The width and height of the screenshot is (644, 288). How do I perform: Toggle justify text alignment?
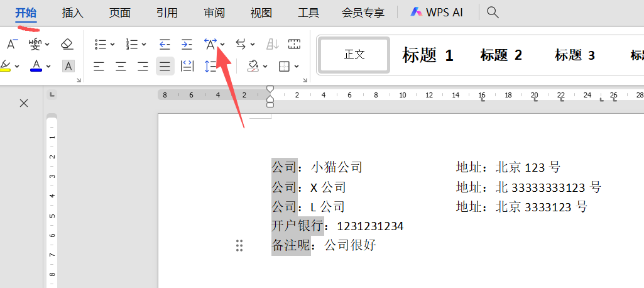tap(165, 66)
